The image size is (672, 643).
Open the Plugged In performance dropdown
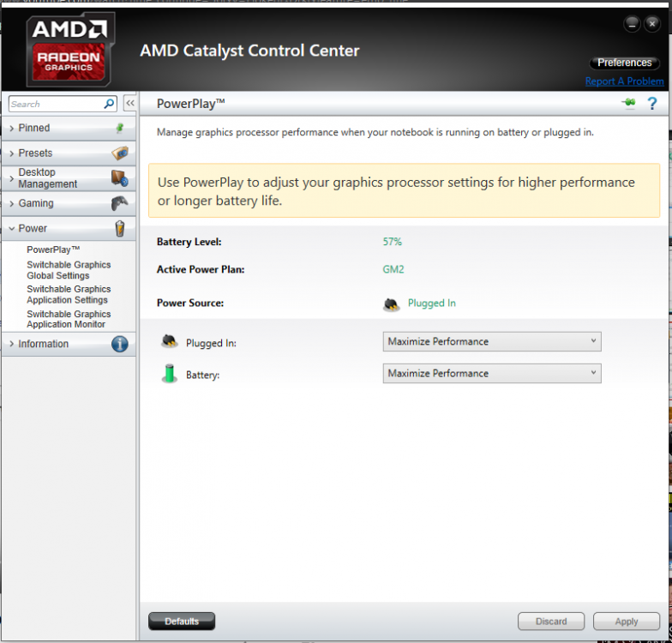point(492,341)
